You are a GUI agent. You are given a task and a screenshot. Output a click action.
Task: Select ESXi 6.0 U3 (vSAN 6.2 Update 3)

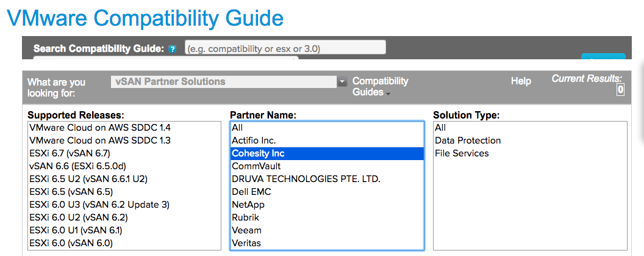pyautogui.click(x=99, y=205)
